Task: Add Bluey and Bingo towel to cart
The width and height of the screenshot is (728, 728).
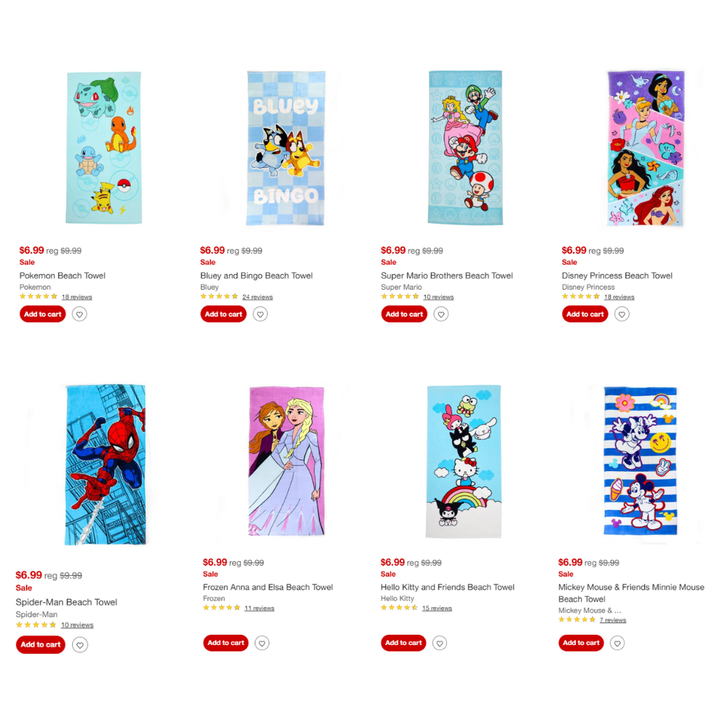Action: click(223, 314)
